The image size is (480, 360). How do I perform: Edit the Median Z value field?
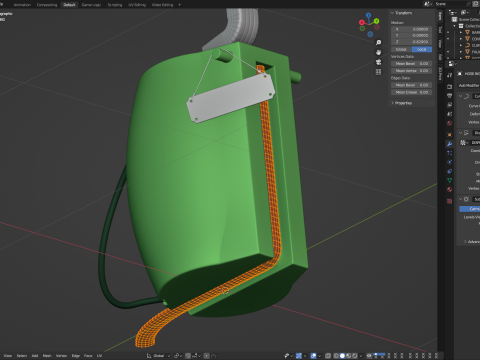coord(412,42)
